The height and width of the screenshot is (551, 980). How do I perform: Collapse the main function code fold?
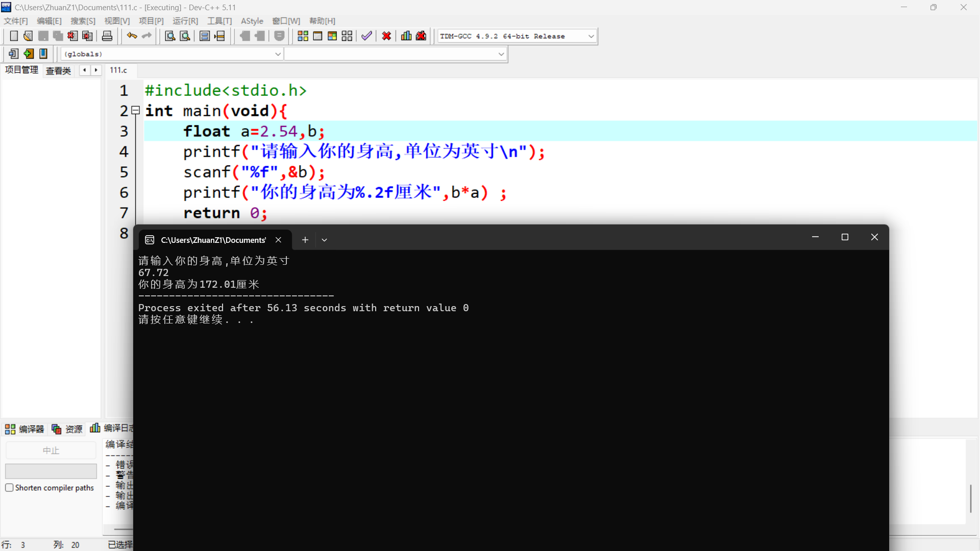136,110
